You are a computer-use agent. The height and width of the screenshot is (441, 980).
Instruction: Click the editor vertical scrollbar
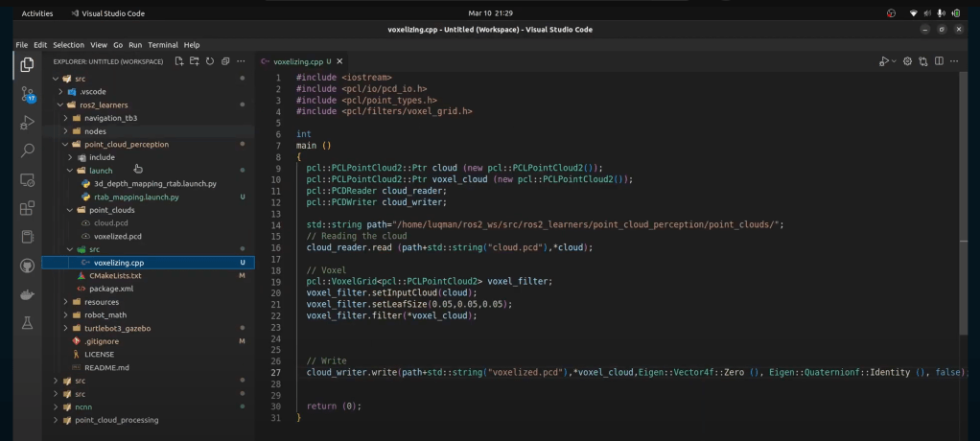(964, 192)
